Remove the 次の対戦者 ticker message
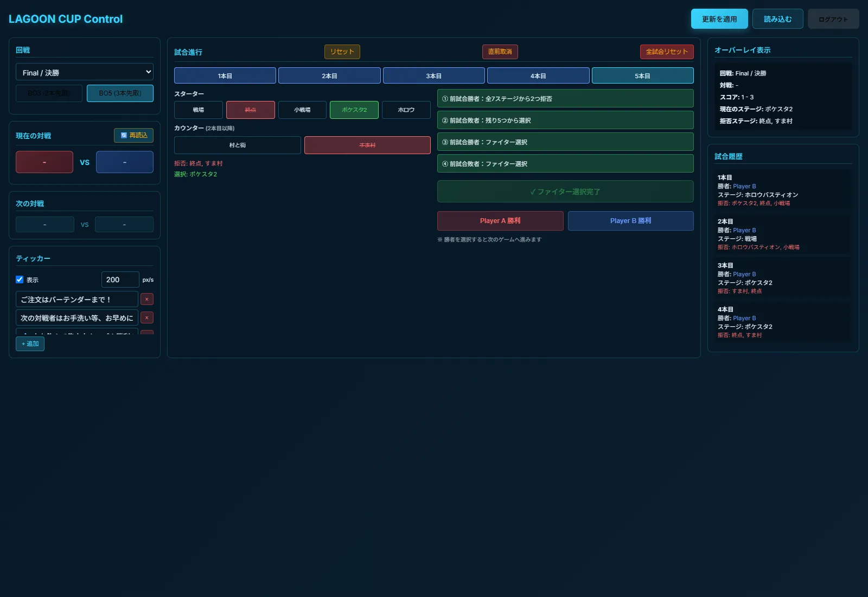Image resolution: width=868 pixels, height=597 pixels. 146,317
